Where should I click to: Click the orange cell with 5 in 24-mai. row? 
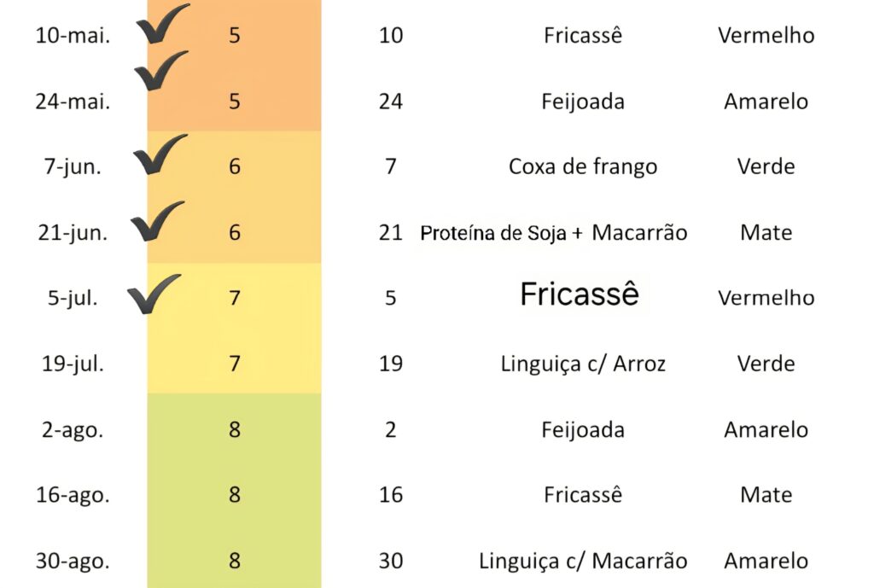pyautogui.click(x=235, y=101)
